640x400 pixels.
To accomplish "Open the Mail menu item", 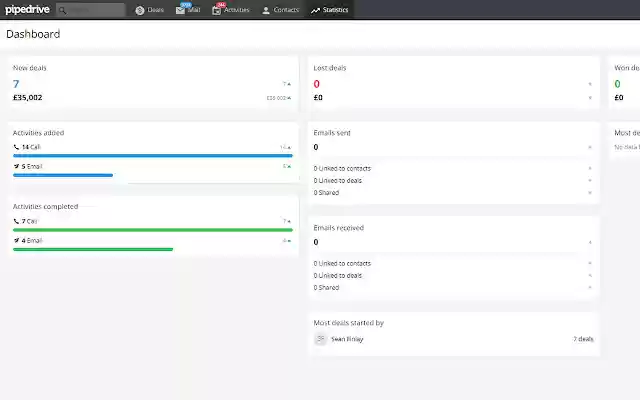I will click(x=188, y=10).
